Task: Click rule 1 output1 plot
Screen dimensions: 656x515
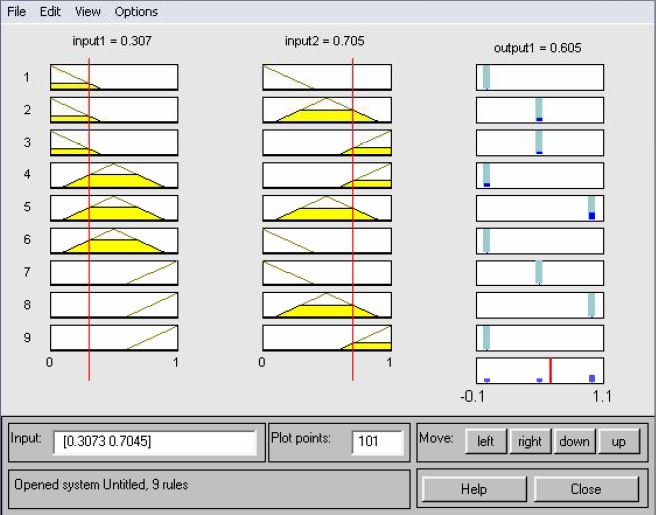Action: pos(540,77)
